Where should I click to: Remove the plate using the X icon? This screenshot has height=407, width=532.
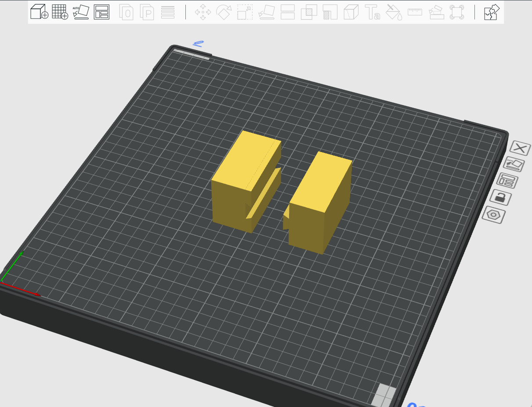click(x=520, y=148)
